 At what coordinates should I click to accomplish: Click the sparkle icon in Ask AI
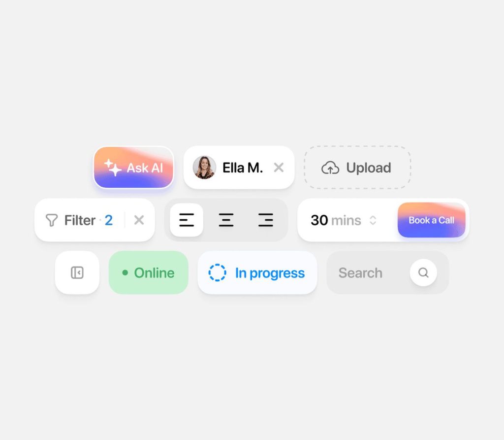(x=113, y=168)
